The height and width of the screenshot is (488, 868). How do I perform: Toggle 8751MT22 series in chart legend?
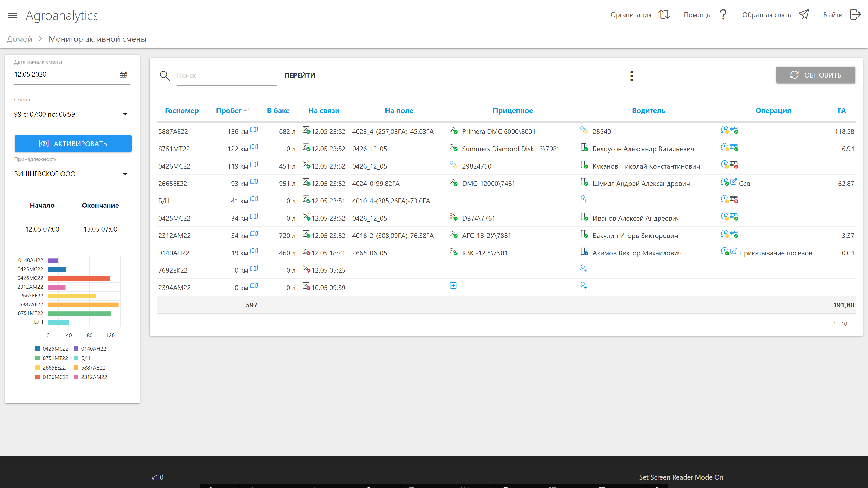coord(52,358)
